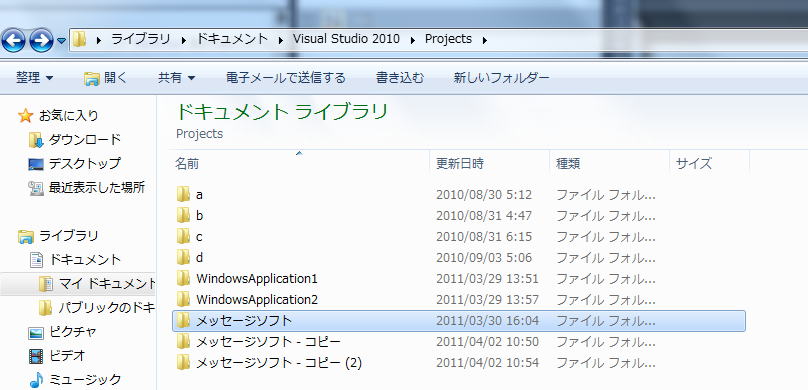Select パブリックのドキ folder in navigation pane

[107, 308]
